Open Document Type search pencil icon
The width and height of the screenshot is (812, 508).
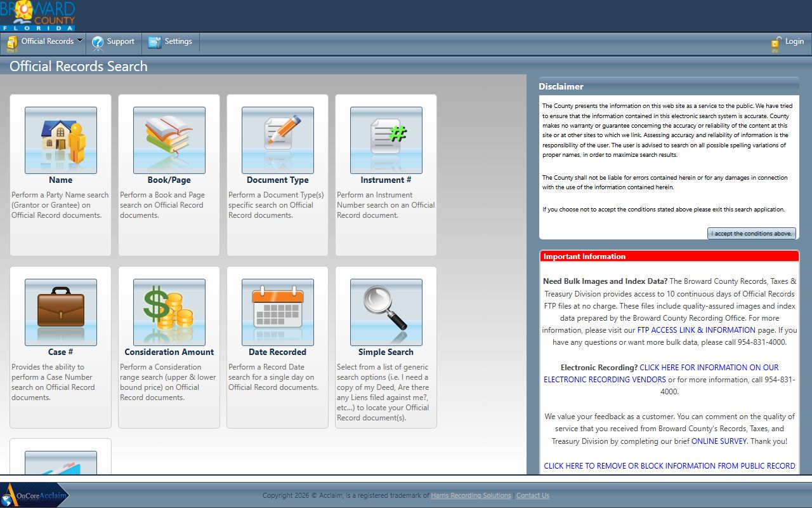[x=278, y=140]
